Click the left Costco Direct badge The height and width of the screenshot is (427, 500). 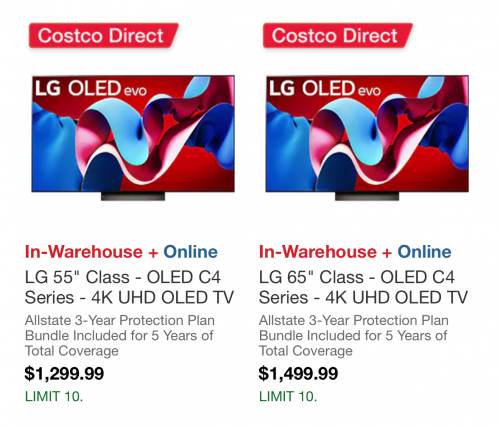tap(103, 35)
